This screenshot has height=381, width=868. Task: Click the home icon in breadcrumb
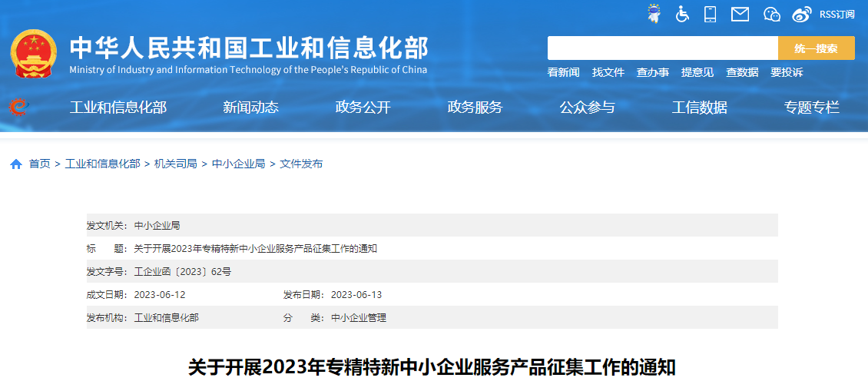pos(16,164)
